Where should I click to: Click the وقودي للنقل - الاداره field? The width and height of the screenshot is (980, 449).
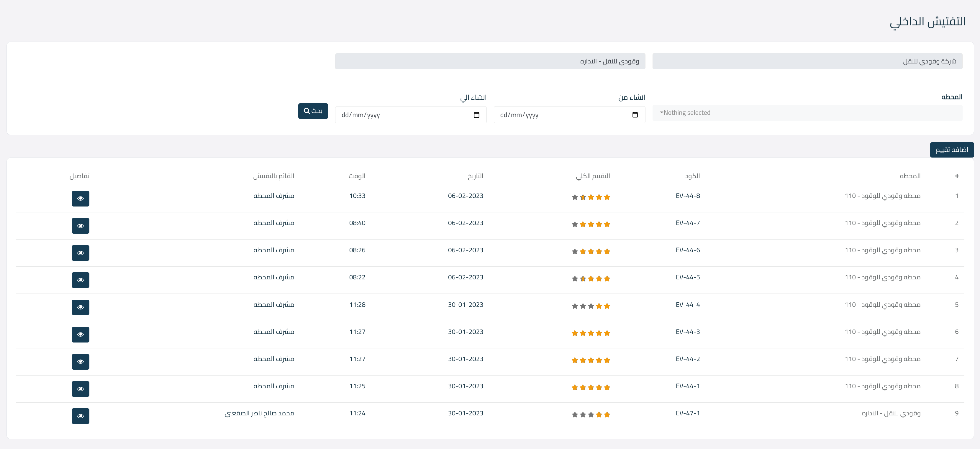click(490, 61)
